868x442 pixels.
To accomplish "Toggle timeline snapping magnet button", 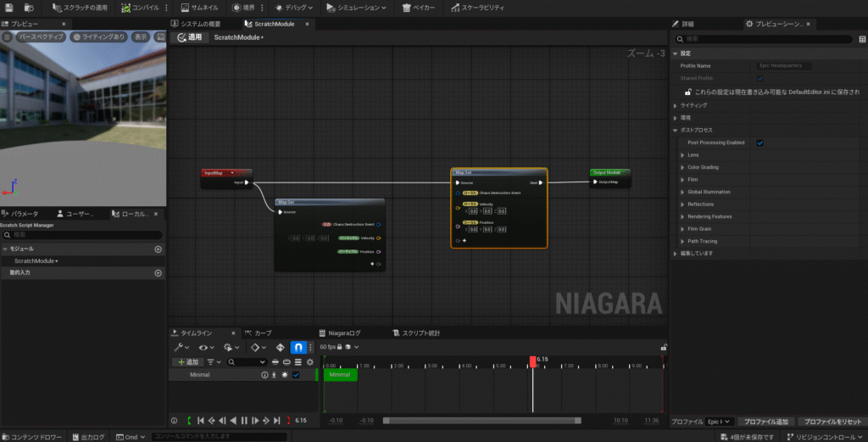I will (298, 347).
